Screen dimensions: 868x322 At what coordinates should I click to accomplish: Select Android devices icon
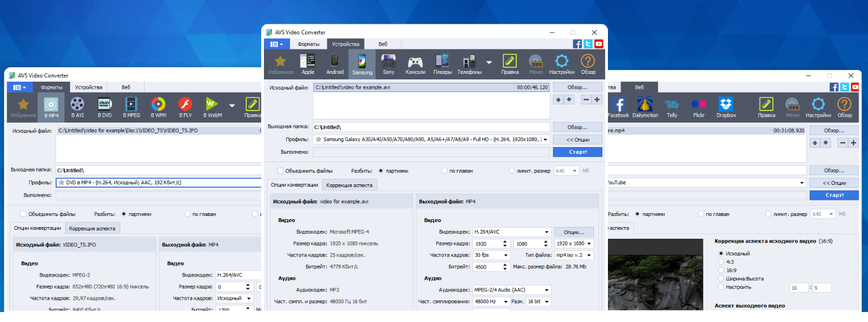point(335,64)
